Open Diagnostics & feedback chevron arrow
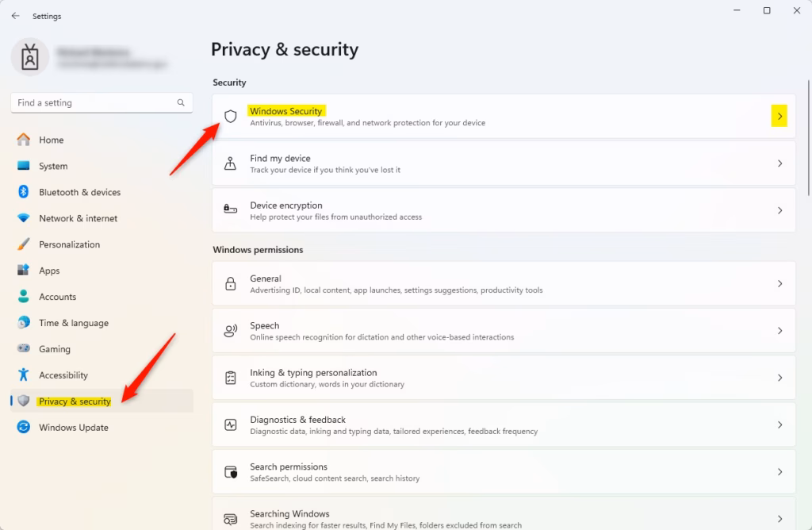The image size is (812, 530). 780,424
